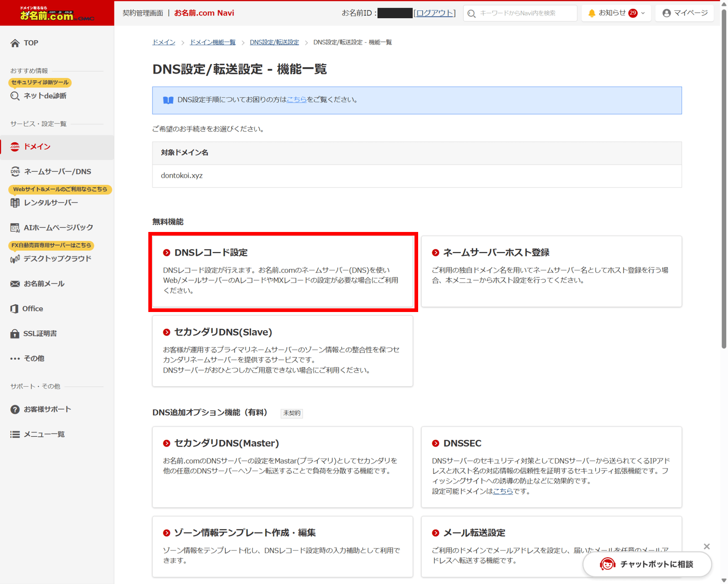Click チャットボットに相談 button
Viewport: 728px width, 584px height.
point(647,564)
